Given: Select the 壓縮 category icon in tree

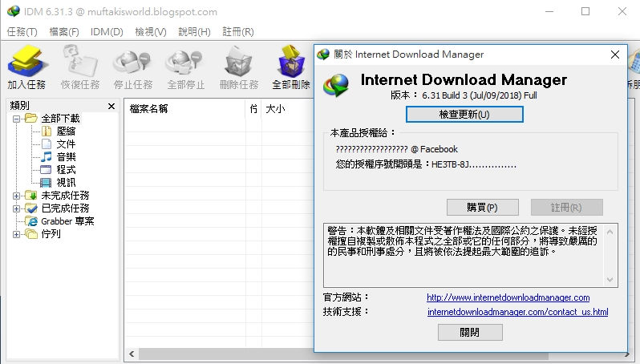Looking at the screenshot, I should pyautogui.click(x=47, y=131).
